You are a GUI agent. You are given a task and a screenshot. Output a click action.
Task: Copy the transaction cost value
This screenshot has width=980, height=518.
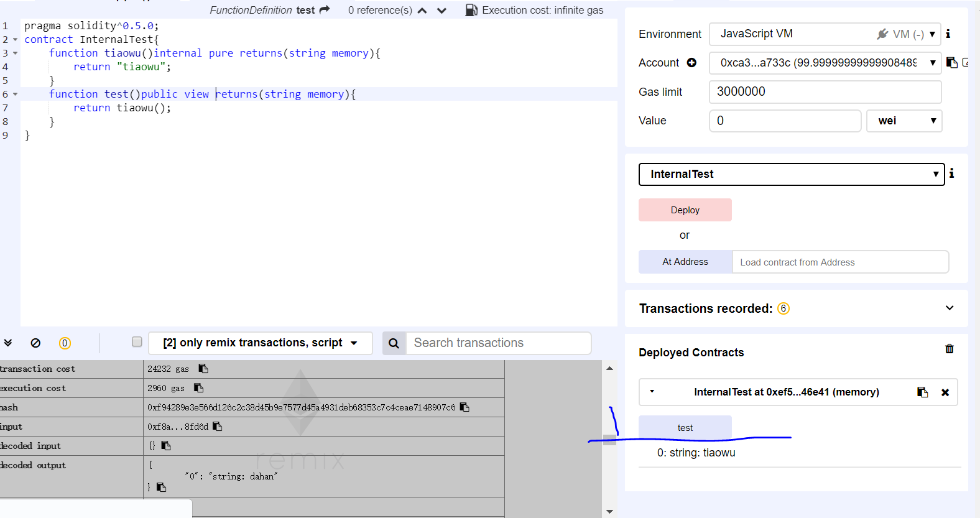tap(203, 369)
